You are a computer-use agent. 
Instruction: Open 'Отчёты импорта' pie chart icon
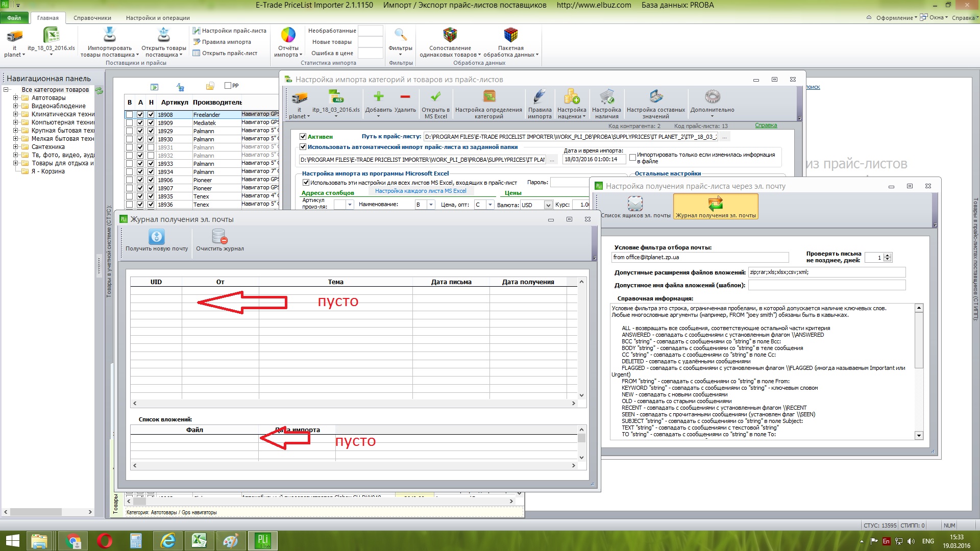(x=288, y=35)
